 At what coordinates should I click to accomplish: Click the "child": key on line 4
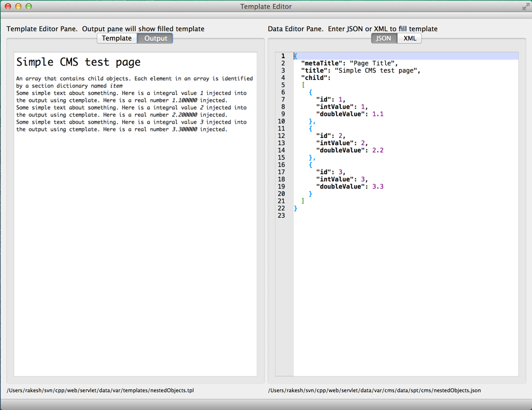(316, 78)
